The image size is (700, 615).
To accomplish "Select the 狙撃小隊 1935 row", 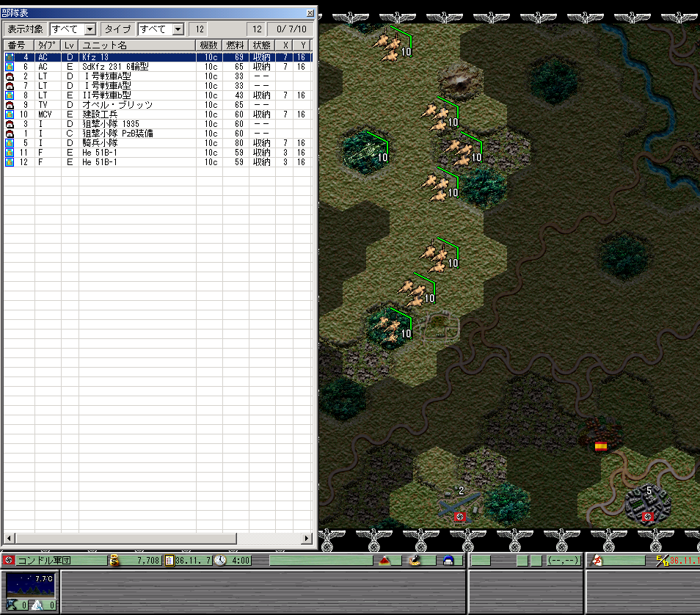I will click(x=158, y=124).
